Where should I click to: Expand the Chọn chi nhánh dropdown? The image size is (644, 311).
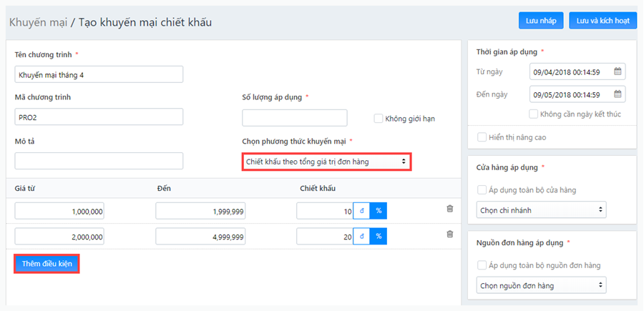pos(541,209)
